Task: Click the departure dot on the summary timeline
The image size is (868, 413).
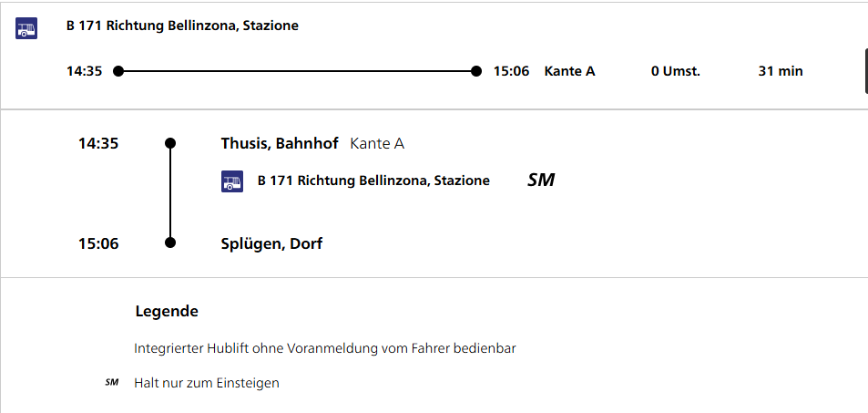Action: coord(117,71)
